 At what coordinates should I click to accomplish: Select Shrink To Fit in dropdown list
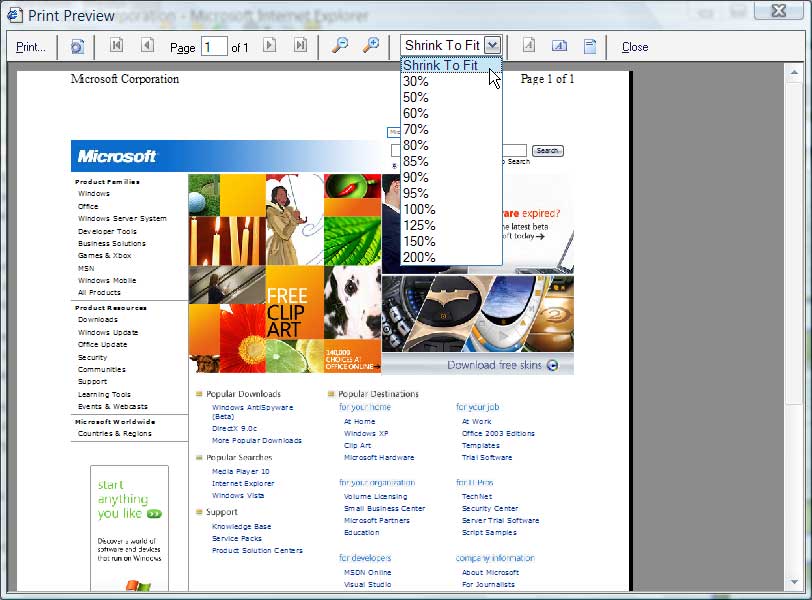[451, 65]
